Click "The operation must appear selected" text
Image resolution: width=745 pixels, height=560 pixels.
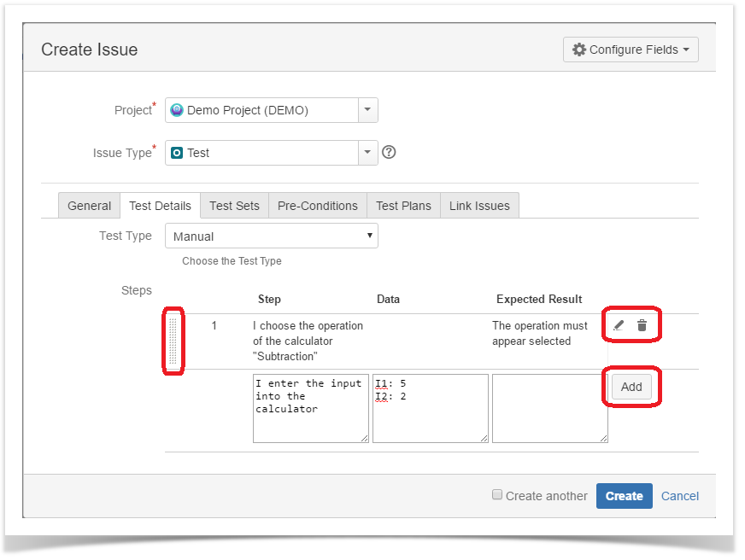(x=540, y=333)
